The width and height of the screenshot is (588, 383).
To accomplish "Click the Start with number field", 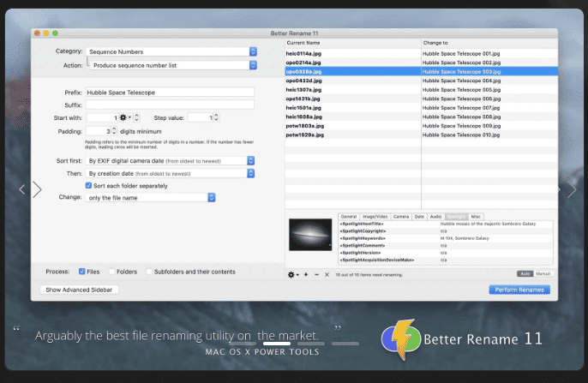I will [102, 117].
